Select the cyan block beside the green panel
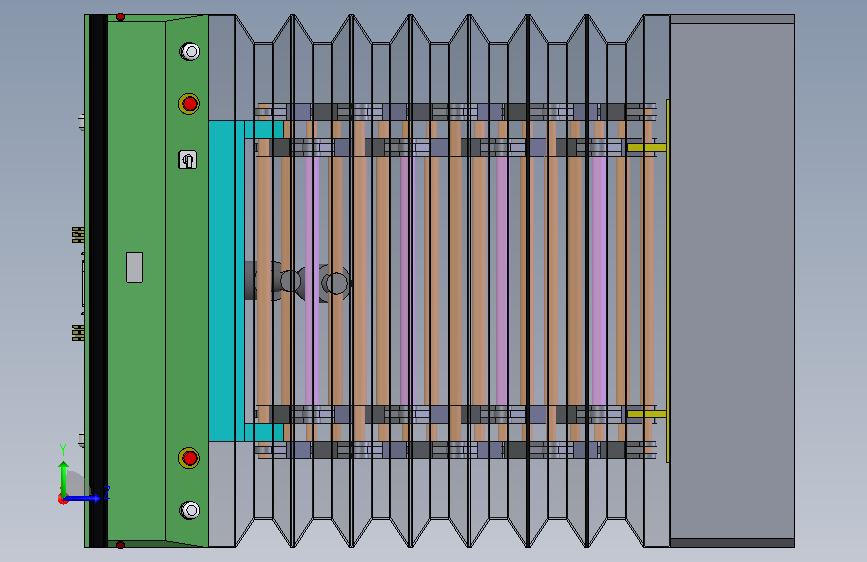 [227, 280]
